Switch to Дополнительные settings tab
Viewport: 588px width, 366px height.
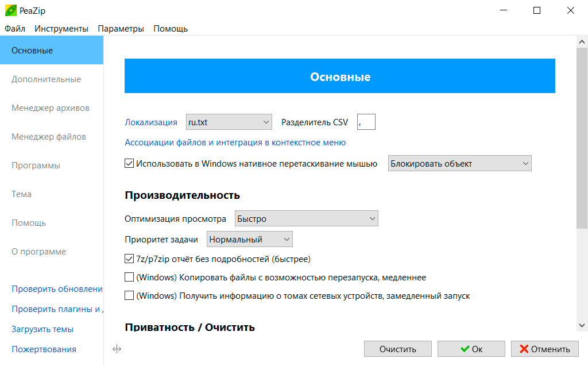(46, 79)
